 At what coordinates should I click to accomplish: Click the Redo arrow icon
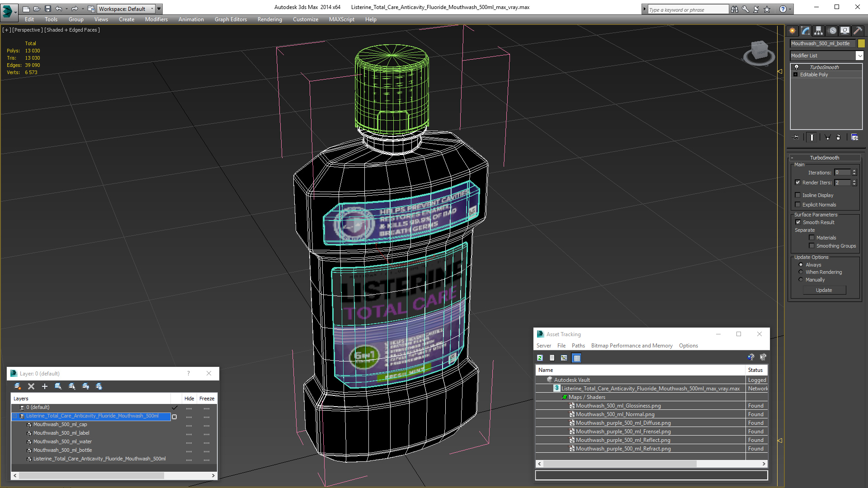click(75, 9)
